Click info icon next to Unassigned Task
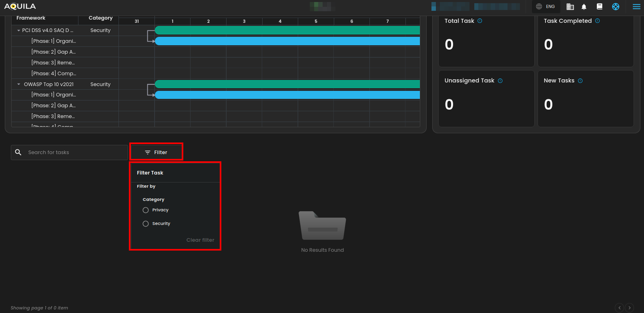Viewport: 644px width, 313px height. [x=500, y=81]
